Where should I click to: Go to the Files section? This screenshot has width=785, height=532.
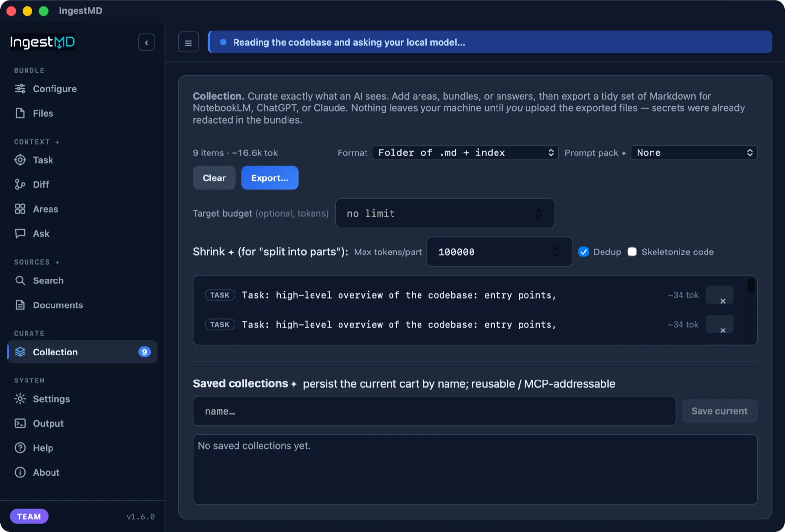[82, 113]
